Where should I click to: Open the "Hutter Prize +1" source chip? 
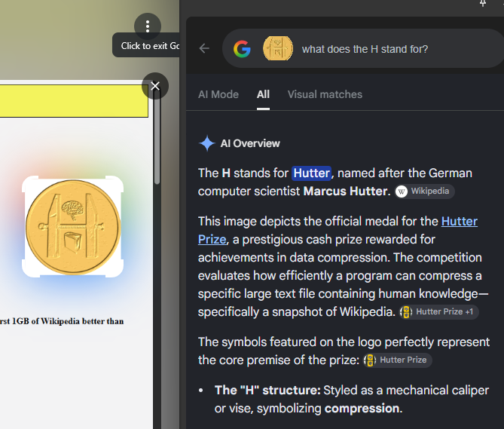pyautogui.click(x=438, y=312)
